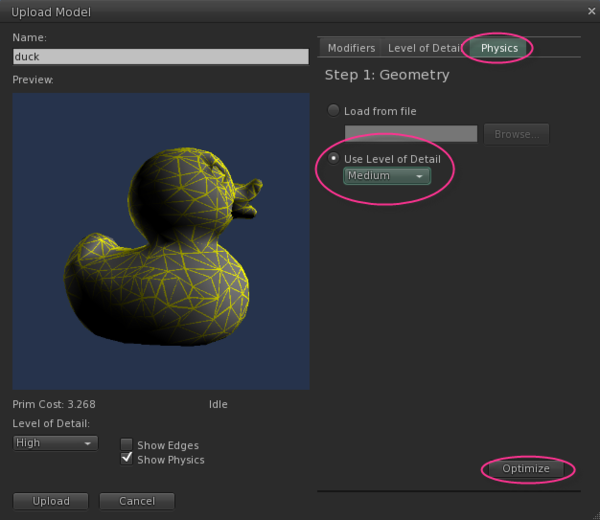This screenshot has width=600, height=520.
Task: Click the Browse... button
Action: [x=516, y=133]
